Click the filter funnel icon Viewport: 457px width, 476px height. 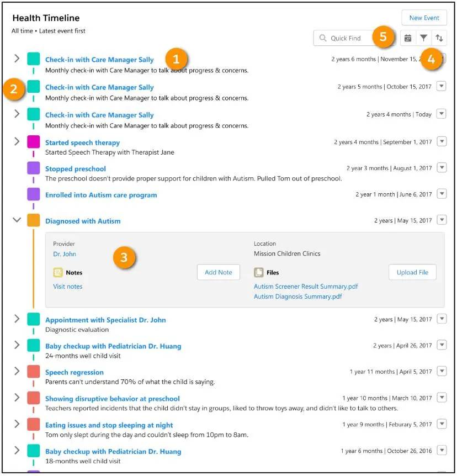(423, 38)
